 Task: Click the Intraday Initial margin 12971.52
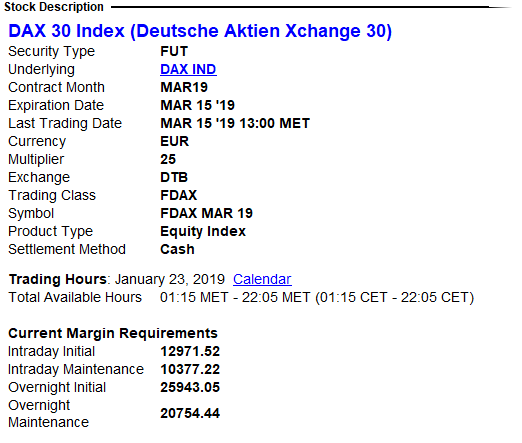click(x=190, y=351)
